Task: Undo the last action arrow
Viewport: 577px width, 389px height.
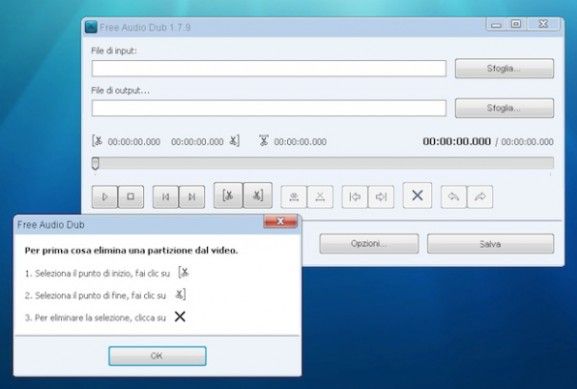Action: 454,197
